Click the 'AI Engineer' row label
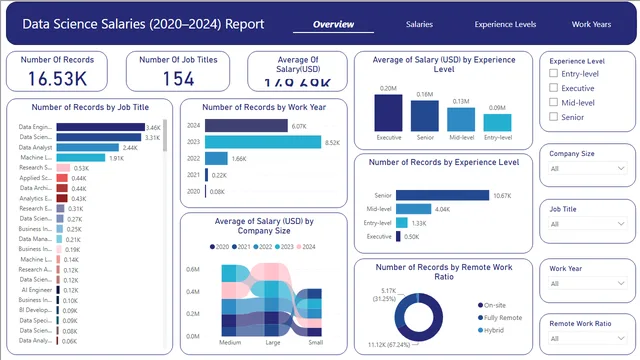640x360 pixels. click(37, 290)
